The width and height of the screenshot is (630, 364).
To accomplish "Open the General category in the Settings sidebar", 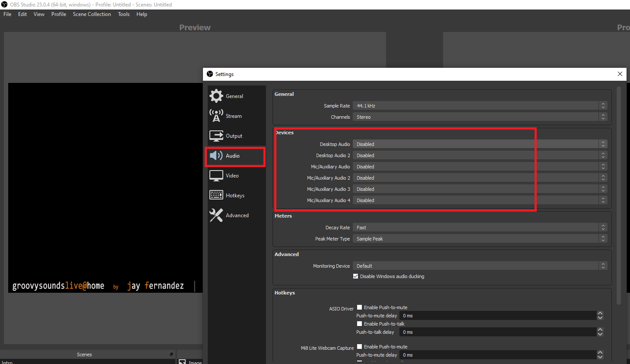I will 236,96.
